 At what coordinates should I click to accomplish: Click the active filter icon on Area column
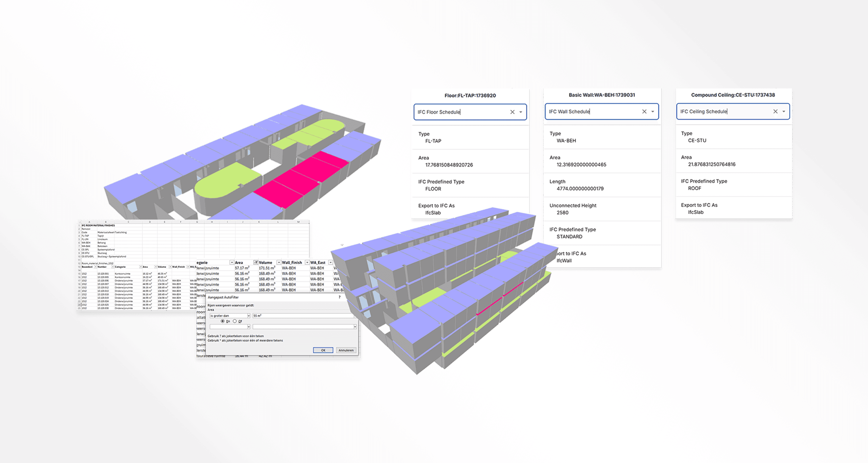(256, 263)
